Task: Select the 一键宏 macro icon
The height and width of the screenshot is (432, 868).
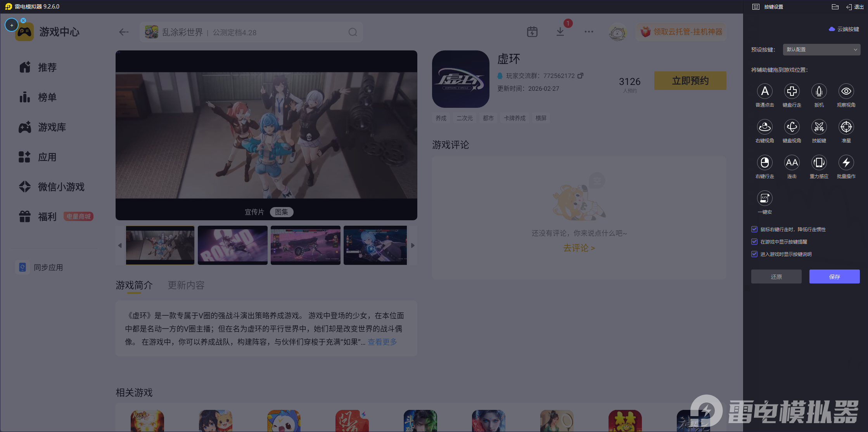Action: tap(764, 199)
